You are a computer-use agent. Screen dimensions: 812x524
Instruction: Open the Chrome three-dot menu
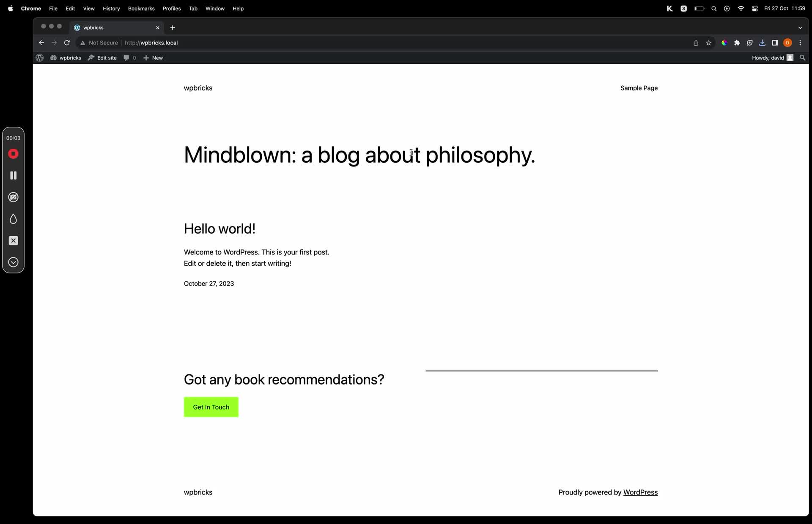point(800,43)
